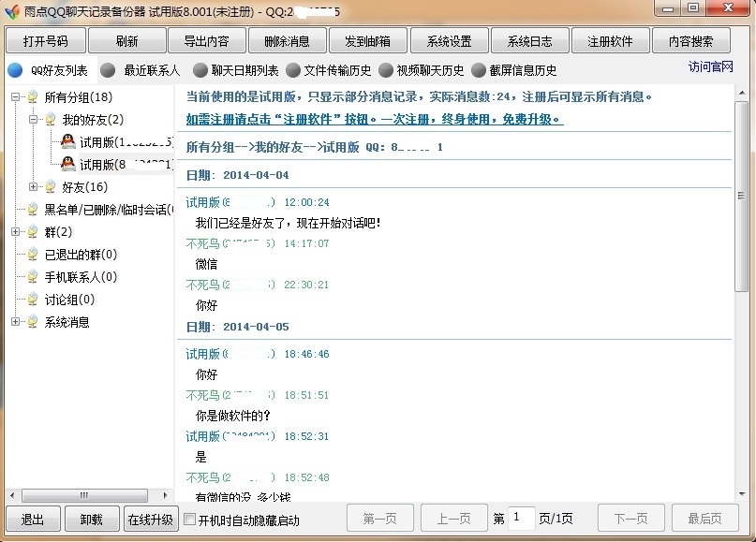Screen dimensions: 756x542
Task: Click penguin icon of highlighted 试用版 contact
Action: pos(67,165)
